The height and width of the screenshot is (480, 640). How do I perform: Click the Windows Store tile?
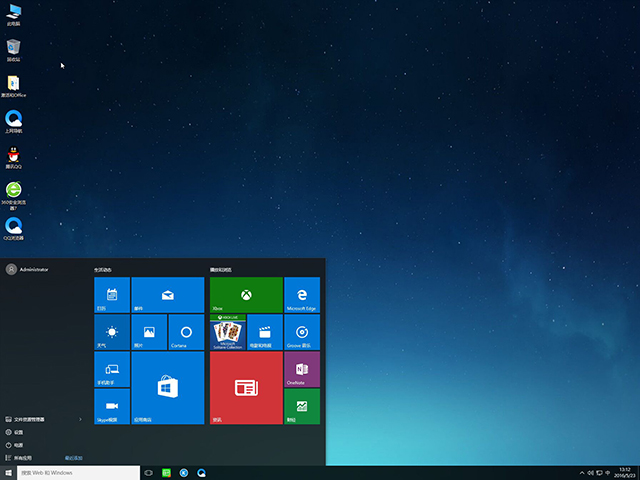click(167, 388)
